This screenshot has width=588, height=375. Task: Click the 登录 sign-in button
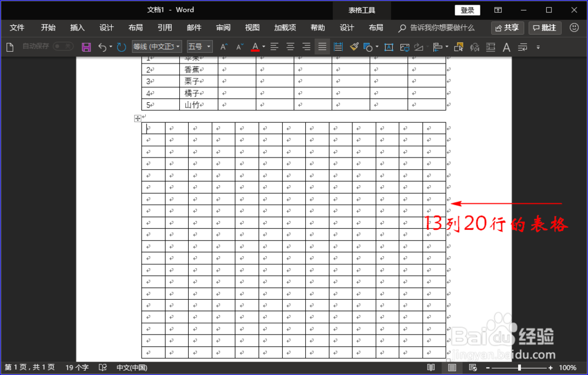pos(467,10)
